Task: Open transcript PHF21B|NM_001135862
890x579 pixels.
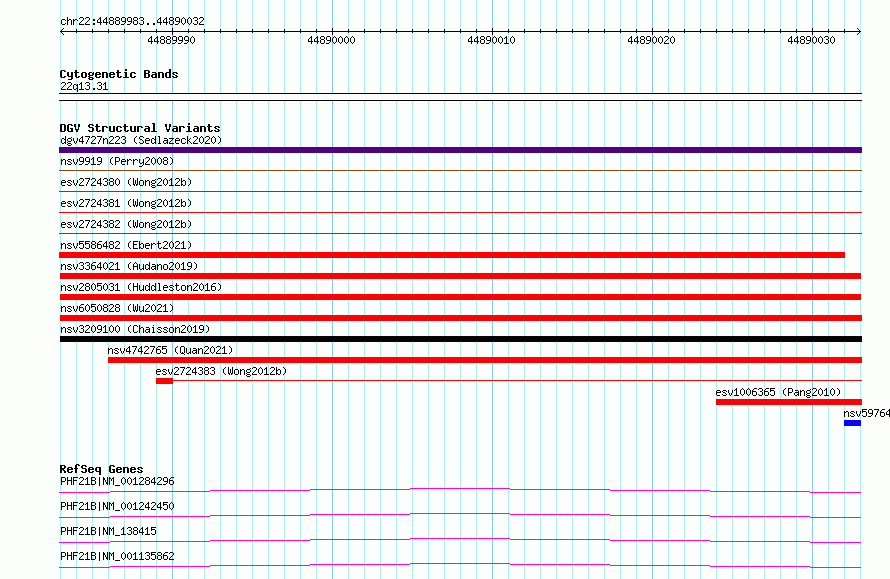Action: [x=117, y=556]
